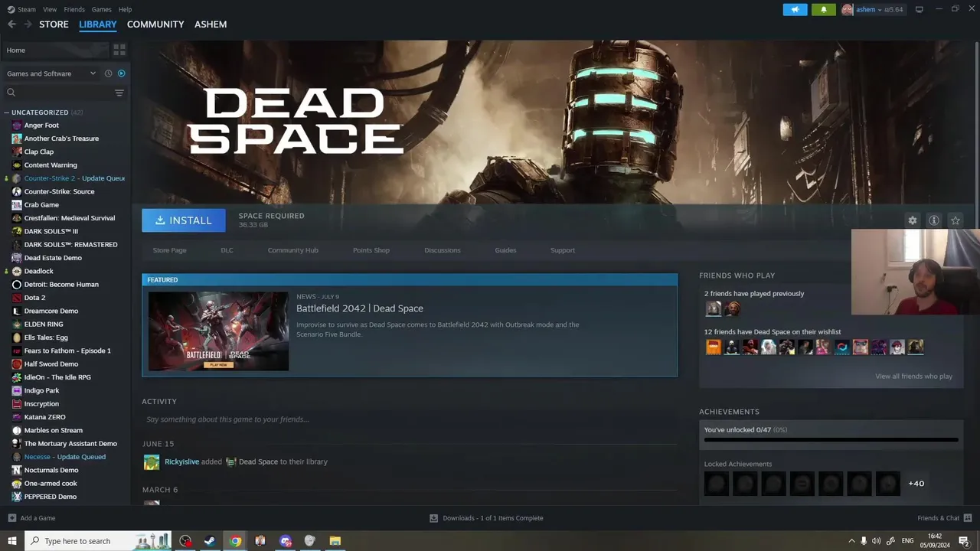Image resolution: width=980 pixels, height=551 pixels.
Task: Open the announcements megaphone icon
Action: coord(795,9)
